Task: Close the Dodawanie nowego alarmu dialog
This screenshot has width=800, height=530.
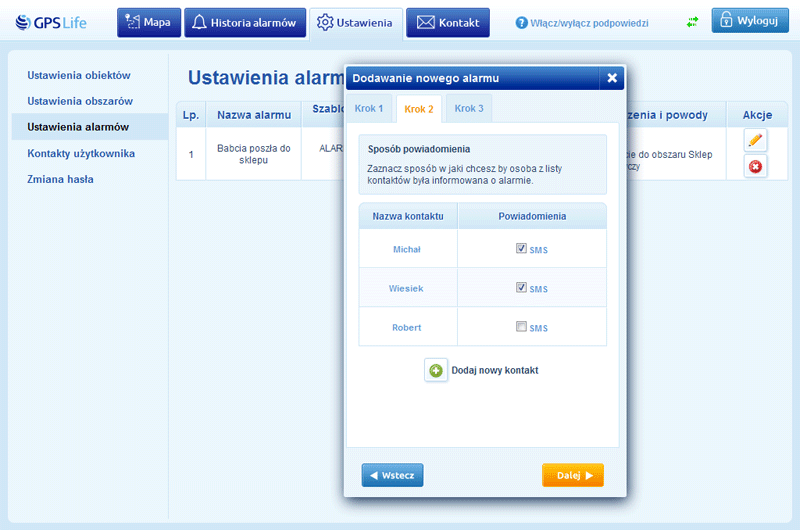Action: pos(612,78)
